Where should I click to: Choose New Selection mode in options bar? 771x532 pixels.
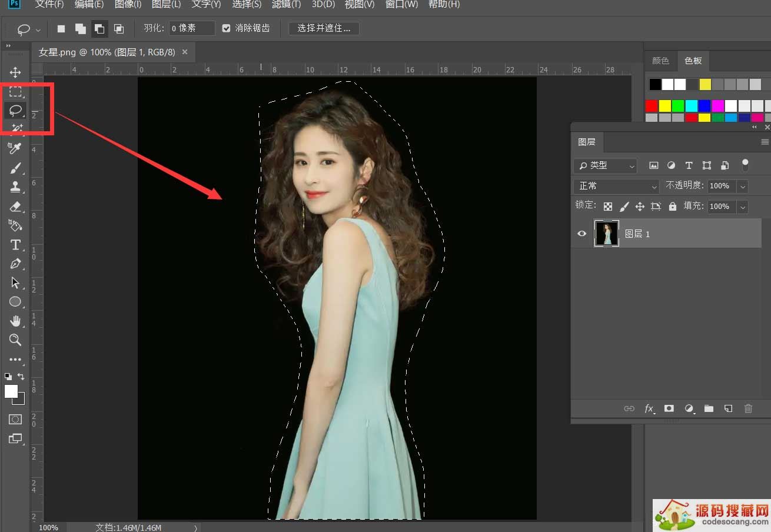pyautogui.click(x=61, y=28)
